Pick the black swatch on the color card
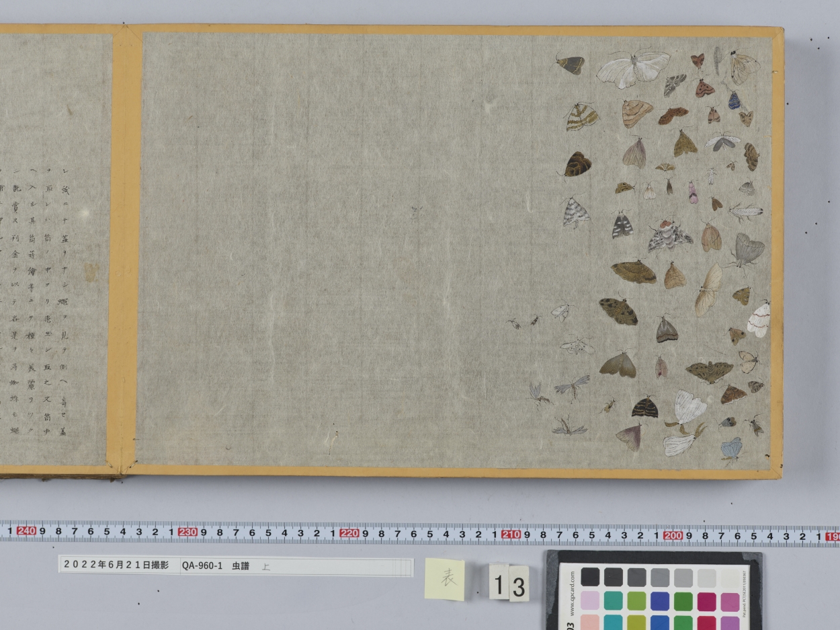The image size is (840, 630). pyautogui.click(x=591, y=577)
